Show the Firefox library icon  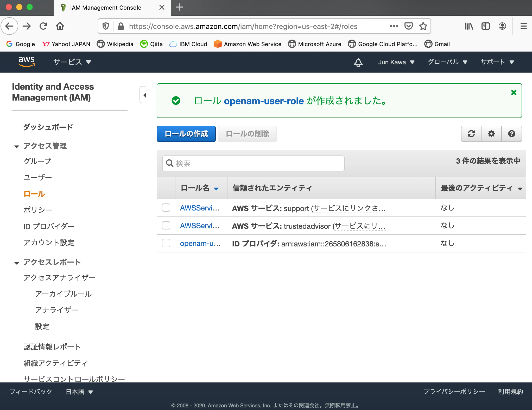469,26
